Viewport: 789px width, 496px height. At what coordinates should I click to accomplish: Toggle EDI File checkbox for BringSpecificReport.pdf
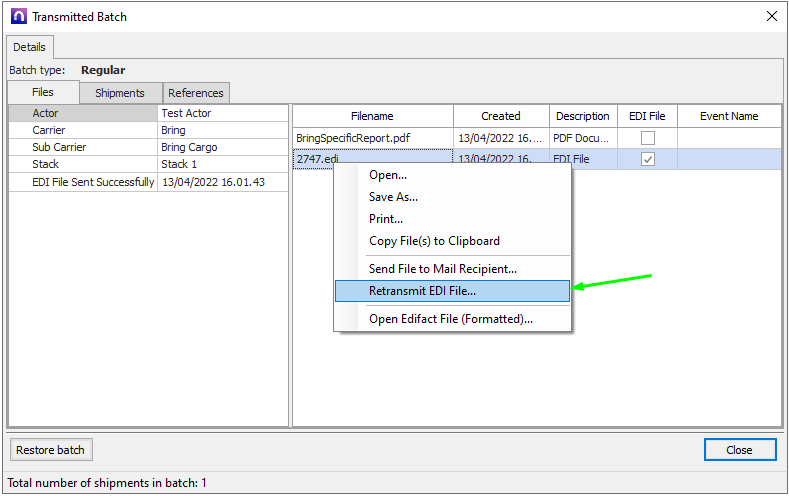click(648, 138)
